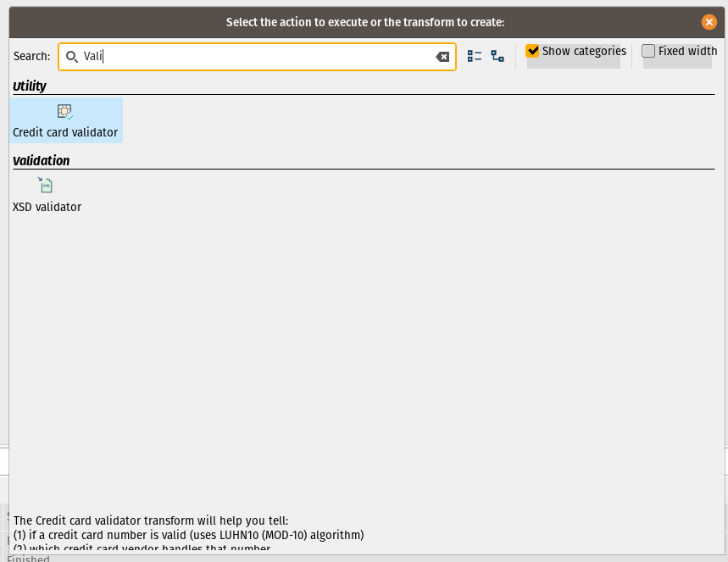The image size is (728, 562).
Task: Click the magnifier search icon
Action: point(71,57)
